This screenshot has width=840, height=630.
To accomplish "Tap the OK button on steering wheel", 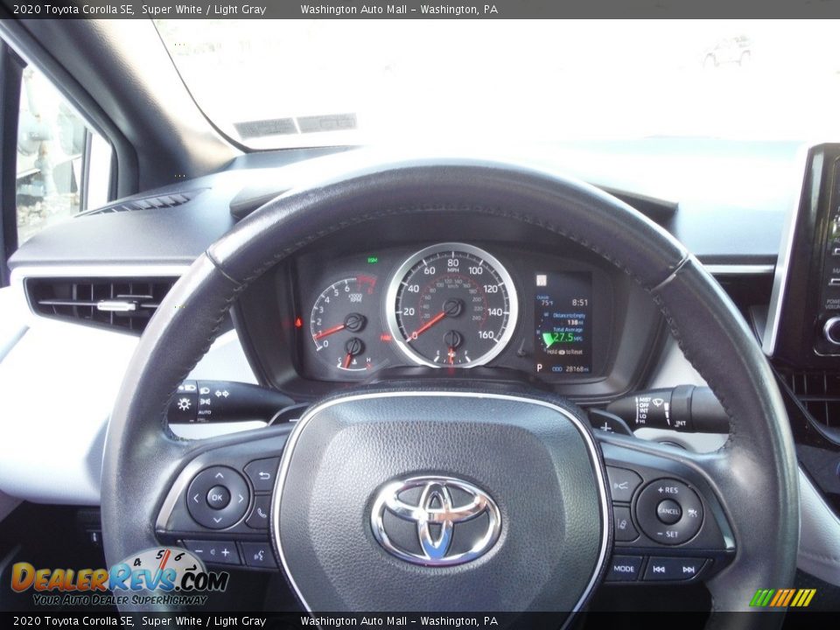I will 218,498.
